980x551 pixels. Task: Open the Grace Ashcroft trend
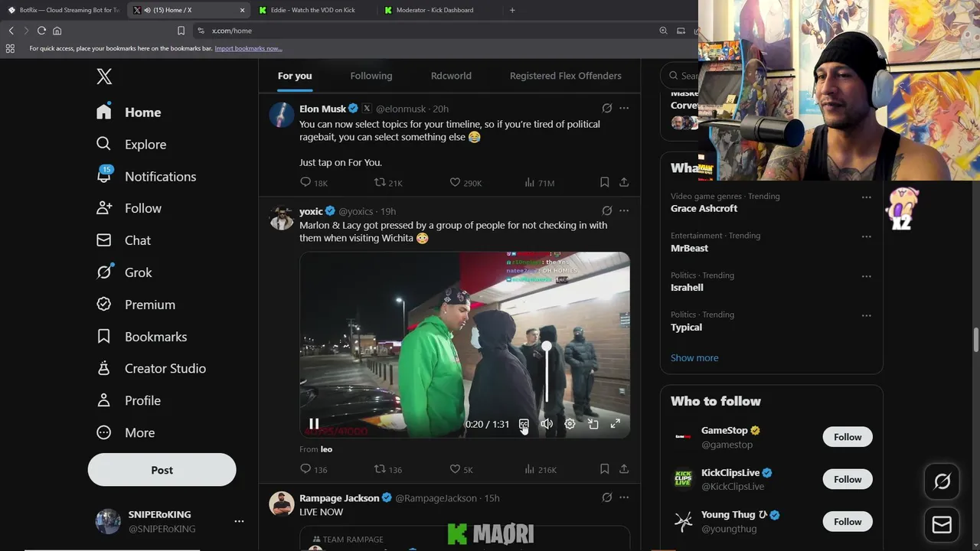[704, 208]
